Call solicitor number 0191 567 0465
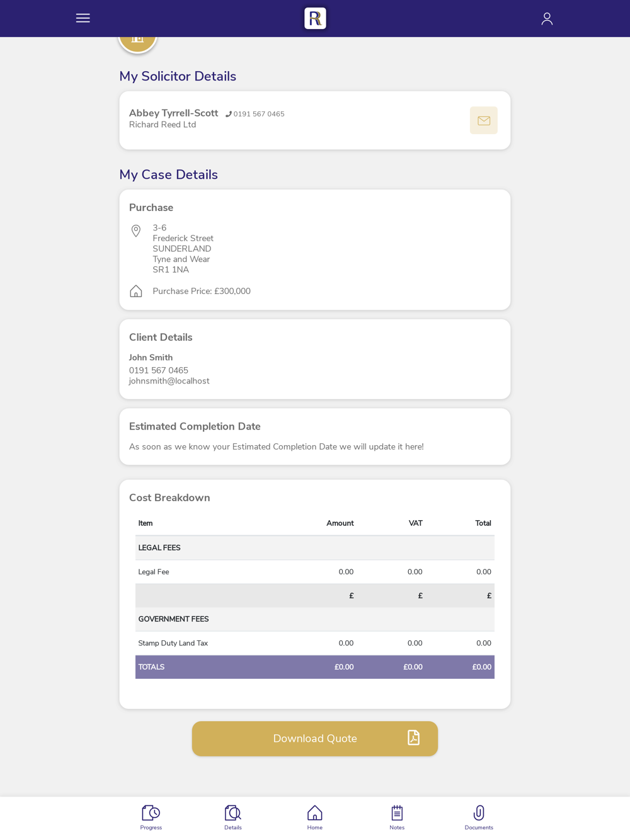Viewport: 630px width, 840px height. point(255,114)
